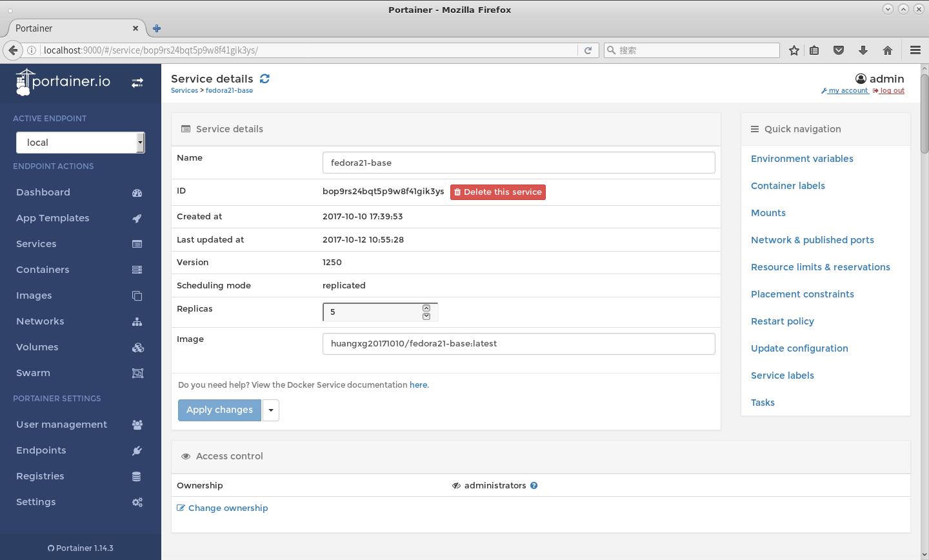
Task: Click the Images clone icon
Action: point(137,295)
